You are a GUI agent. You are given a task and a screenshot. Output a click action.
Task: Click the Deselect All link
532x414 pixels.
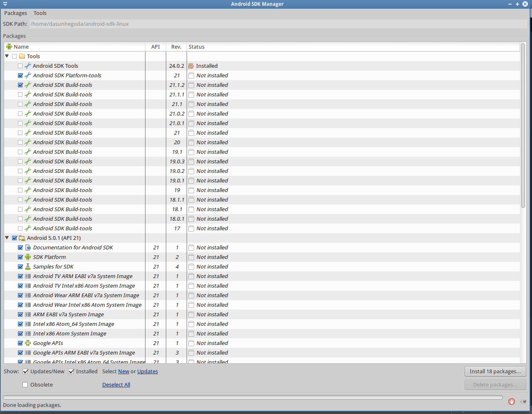tap(116, 384)
